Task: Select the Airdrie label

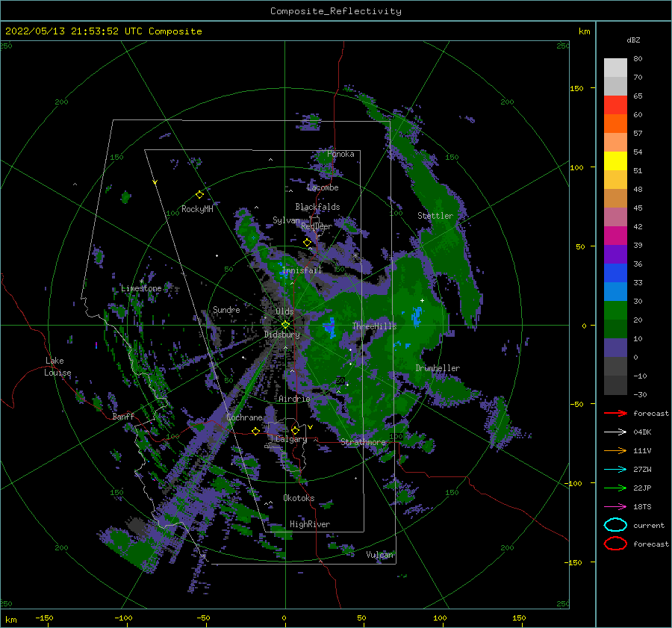Action: [294, 399]
